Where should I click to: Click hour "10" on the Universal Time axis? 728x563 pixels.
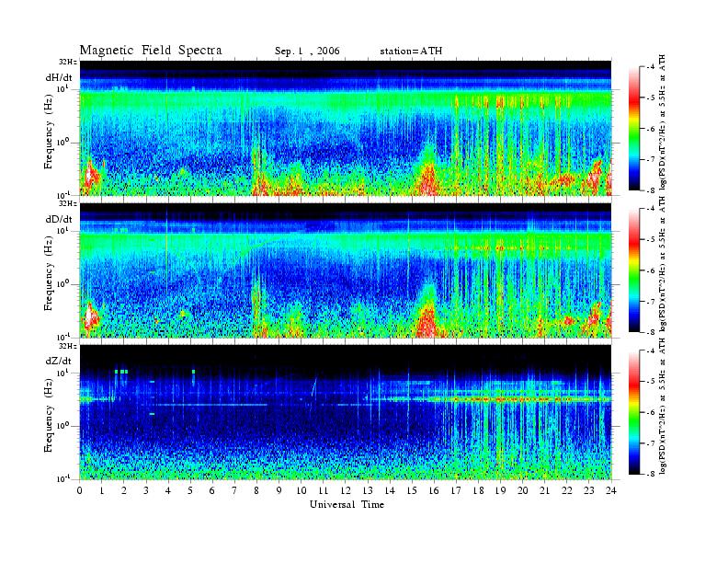pyautogui.click(x=301, y=490)
